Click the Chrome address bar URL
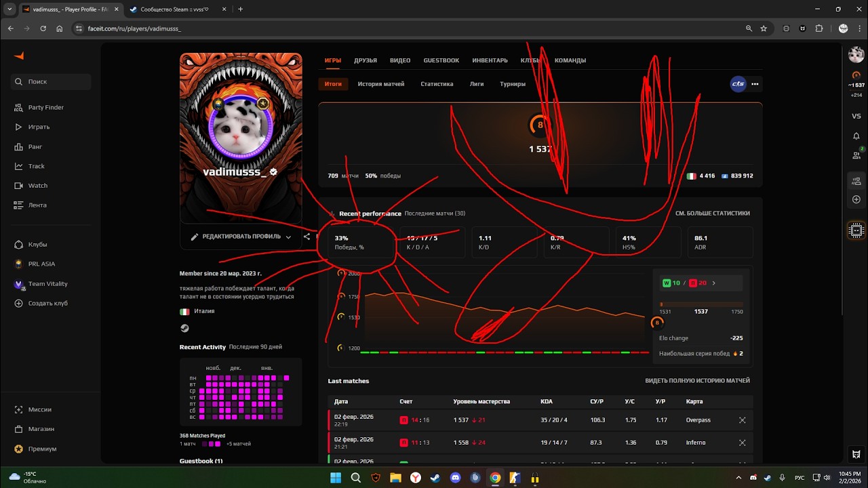Viewport: 868px width, 488px height. click(x=134, y=28)
